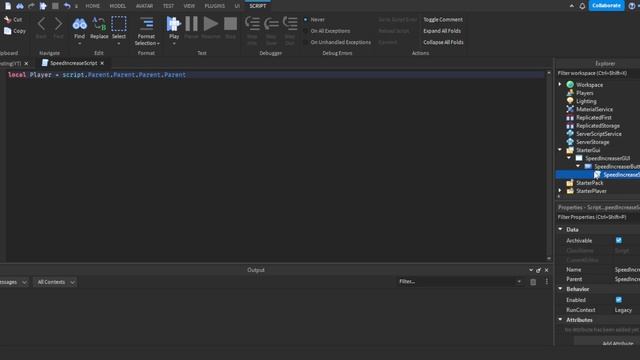This screenshot has height=360, width=640.
Task: Click the Step Into debugger icon
Action: 252,24
